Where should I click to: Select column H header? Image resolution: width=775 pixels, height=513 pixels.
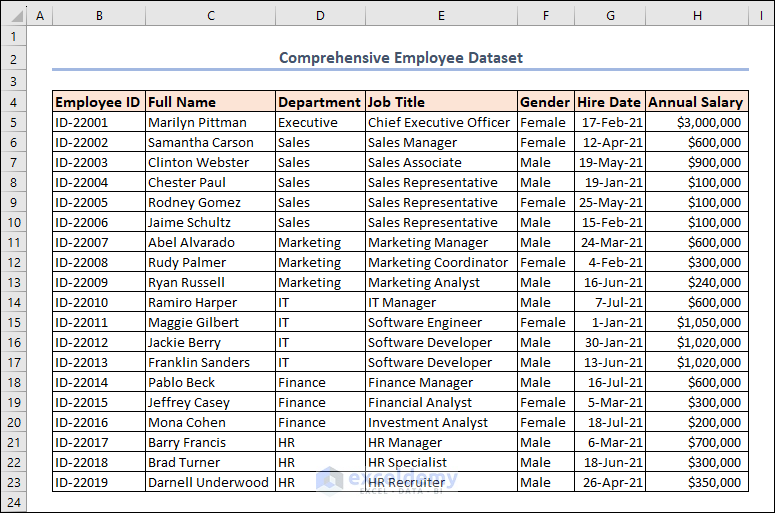697,15
